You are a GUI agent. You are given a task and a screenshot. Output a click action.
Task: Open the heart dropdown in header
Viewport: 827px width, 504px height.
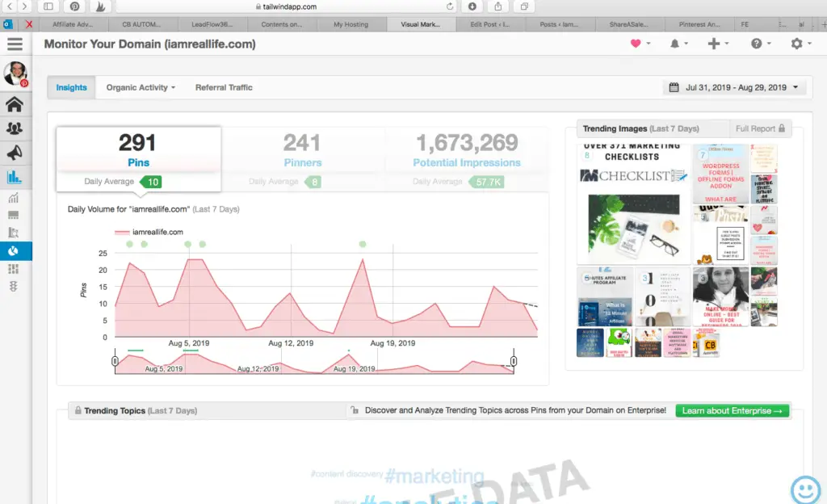[x=640, y=44]
